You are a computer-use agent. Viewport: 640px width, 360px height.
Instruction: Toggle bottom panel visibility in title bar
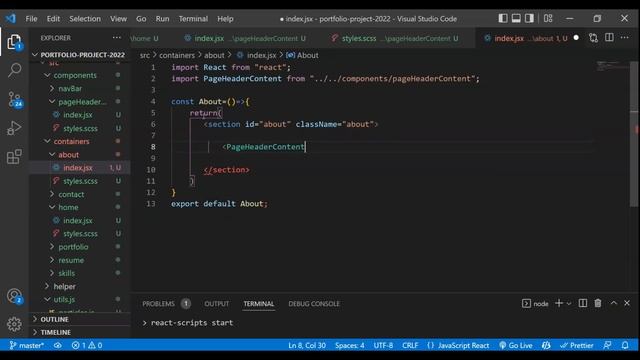pos(516,18)
